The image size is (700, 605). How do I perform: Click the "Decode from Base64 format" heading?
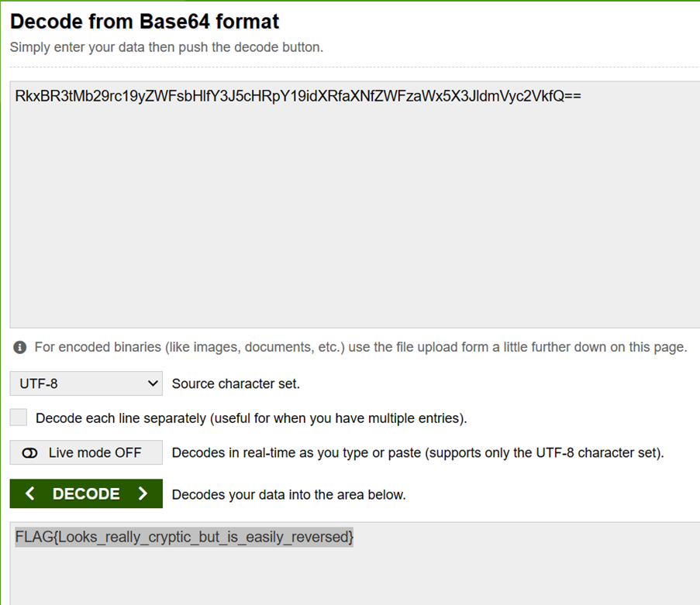coord(145,21)
